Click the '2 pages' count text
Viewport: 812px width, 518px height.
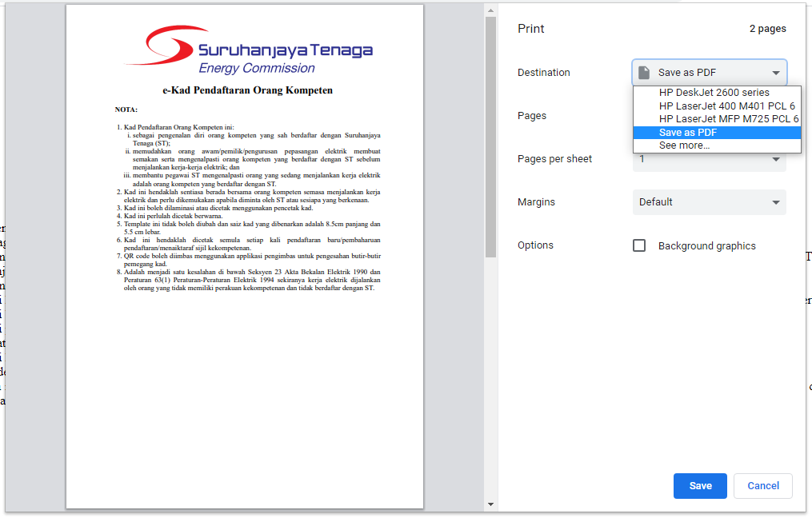coord(767,29)
